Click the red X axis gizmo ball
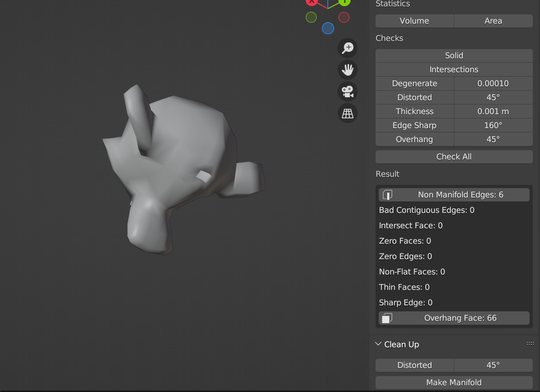This screenshot has height=392, width=540. click(x=311, y=2)
